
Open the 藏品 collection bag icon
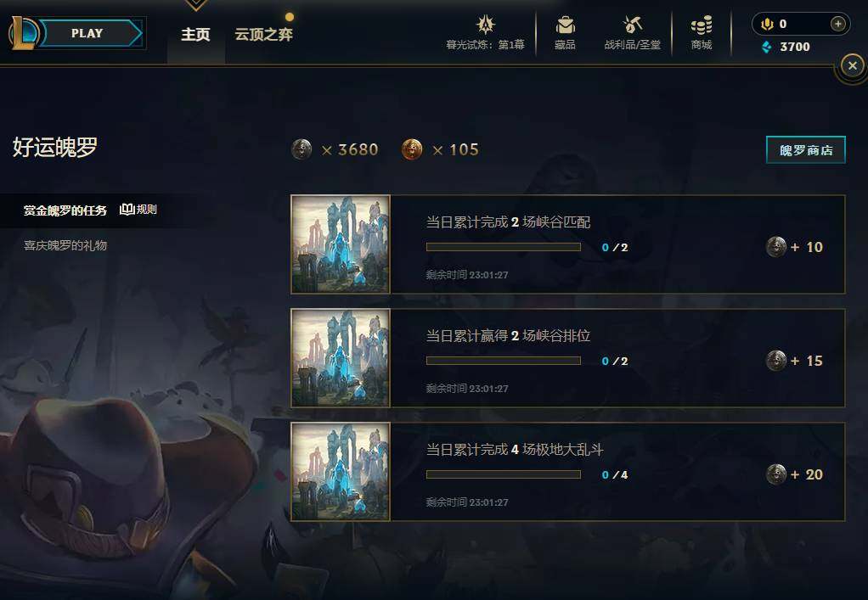565,25
